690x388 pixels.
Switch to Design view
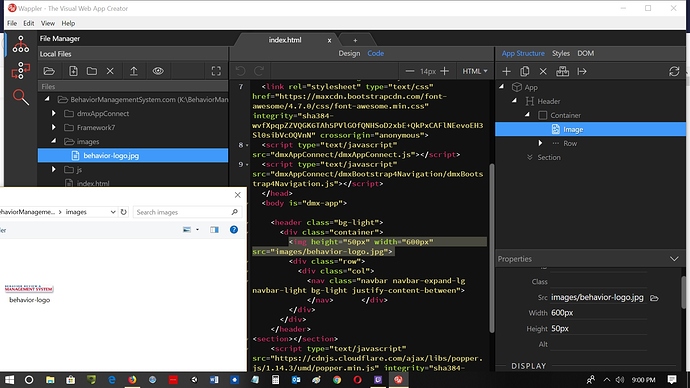click(349, 53)
